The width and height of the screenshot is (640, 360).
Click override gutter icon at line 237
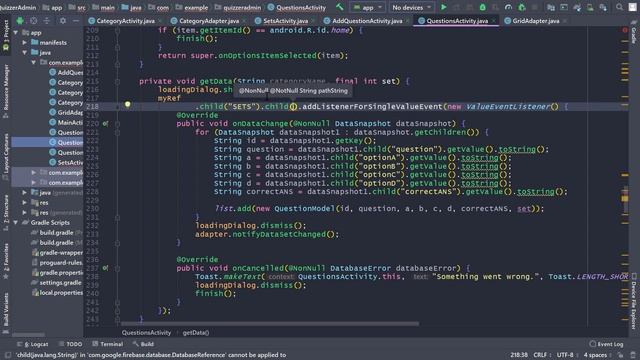coord(105,268)
